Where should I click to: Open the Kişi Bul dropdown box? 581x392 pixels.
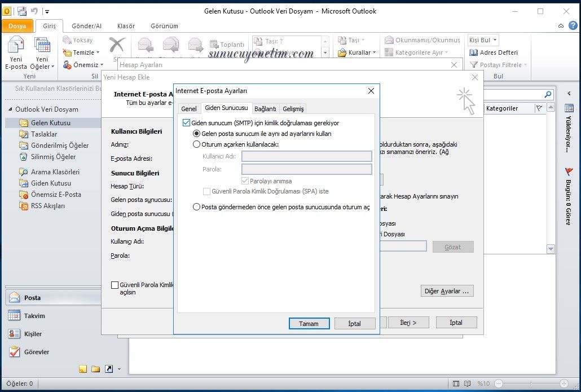(x=483, y=40)
